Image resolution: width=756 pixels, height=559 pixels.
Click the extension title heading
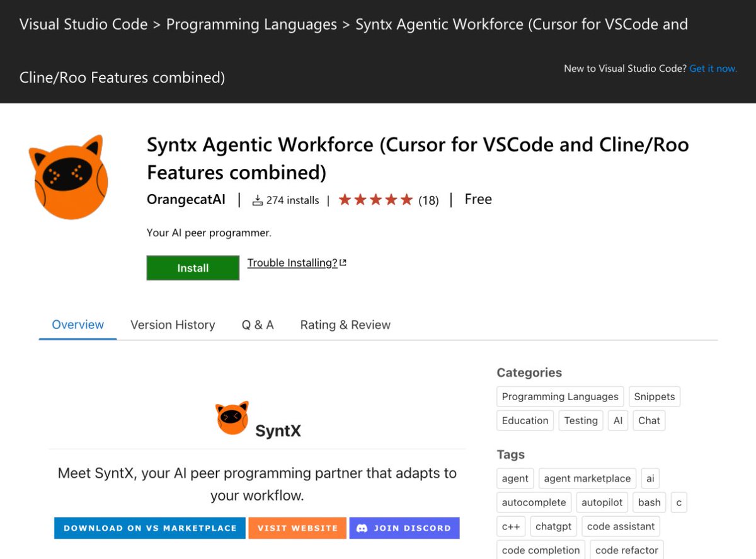pyautogui.click(x=418, y=158)
